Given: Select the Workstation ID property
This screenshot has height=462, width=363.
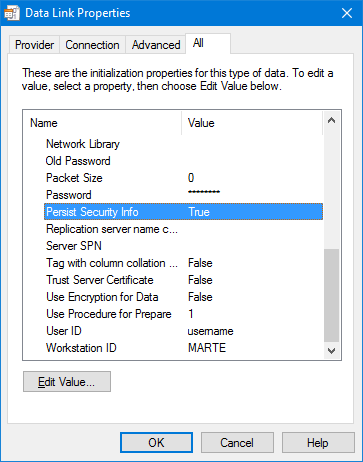Looking at the screenshot, I should pyautogui.click(x=183, y=348).
